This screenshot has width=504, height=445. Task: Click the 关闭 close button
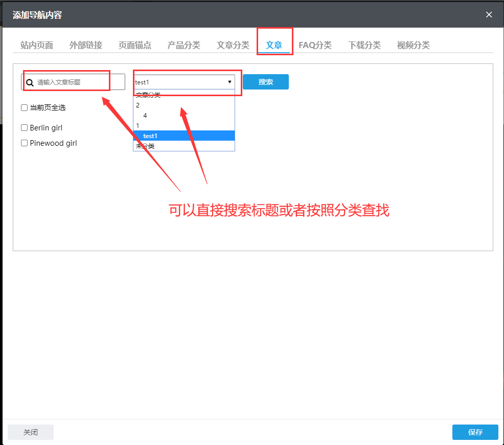30,432
